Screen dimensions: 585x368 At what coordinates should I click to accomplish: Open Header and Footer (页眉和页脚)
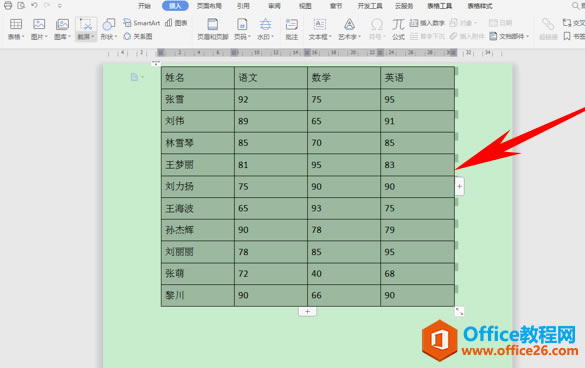[213, 29]
